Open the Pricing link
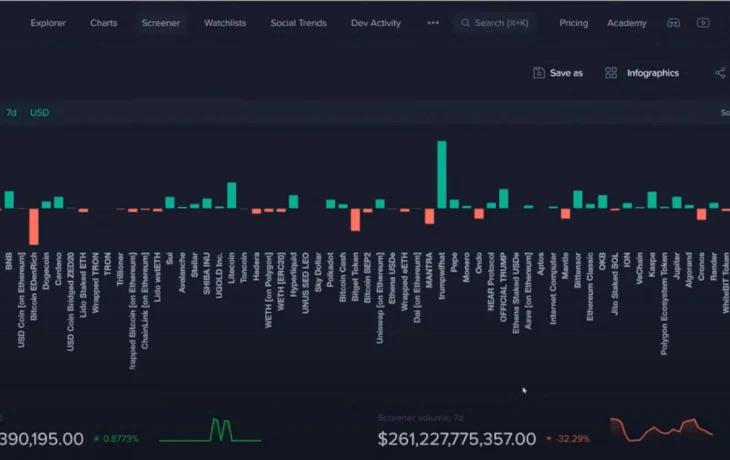The height and width of the screenshot is (460, 730). click(x=574, y=23)
